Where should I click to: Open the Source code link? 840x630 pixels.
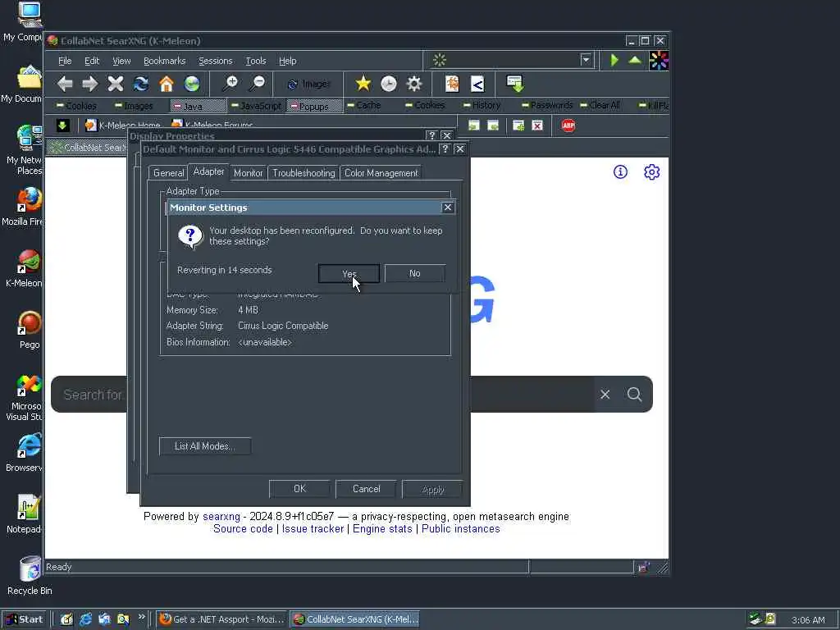point(243,529)
